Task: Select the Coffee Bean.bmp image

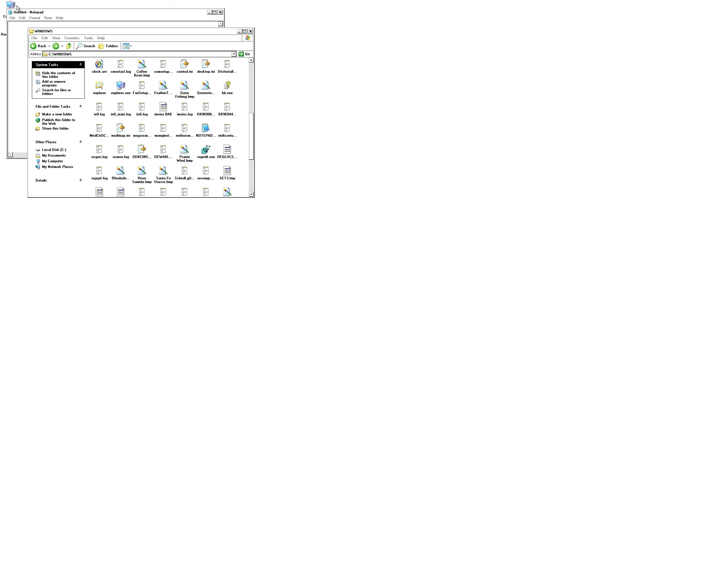Action: point(142,64)
